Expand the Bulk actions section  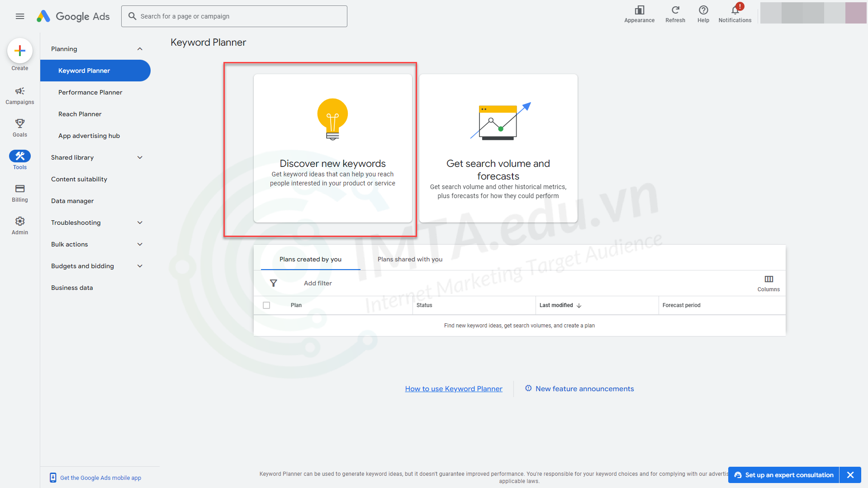pos(140,244)
